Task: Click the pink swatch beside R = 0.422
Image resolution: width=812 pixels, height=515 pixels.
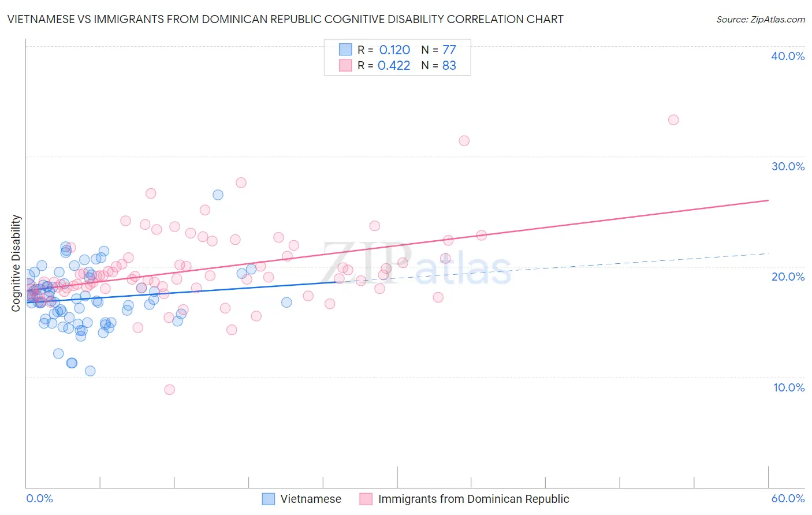Action: point(345,65)
